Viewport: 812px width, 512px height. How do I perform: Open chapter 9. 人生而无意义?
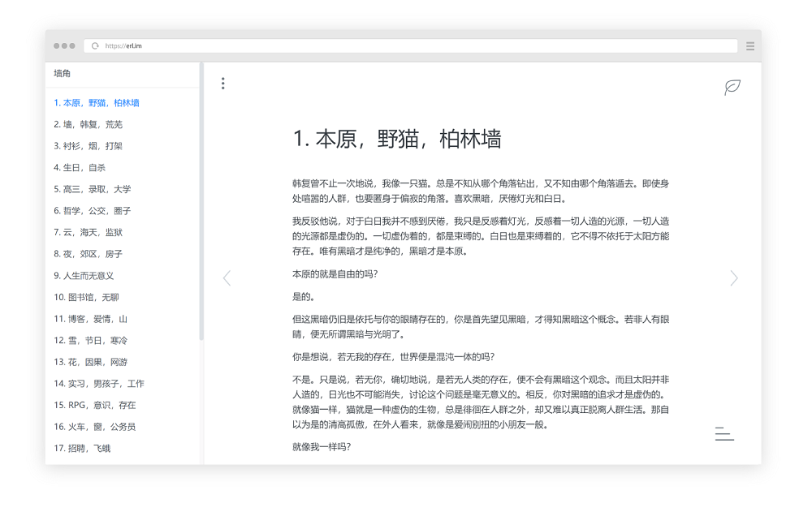click(x=84, y=276)
